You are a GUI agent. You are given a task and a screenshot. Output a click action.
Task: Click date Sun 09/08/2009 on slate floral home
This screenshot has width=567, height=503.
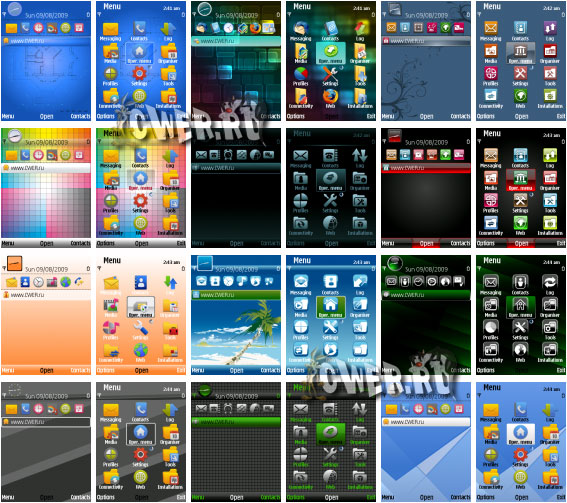(426, 16)
